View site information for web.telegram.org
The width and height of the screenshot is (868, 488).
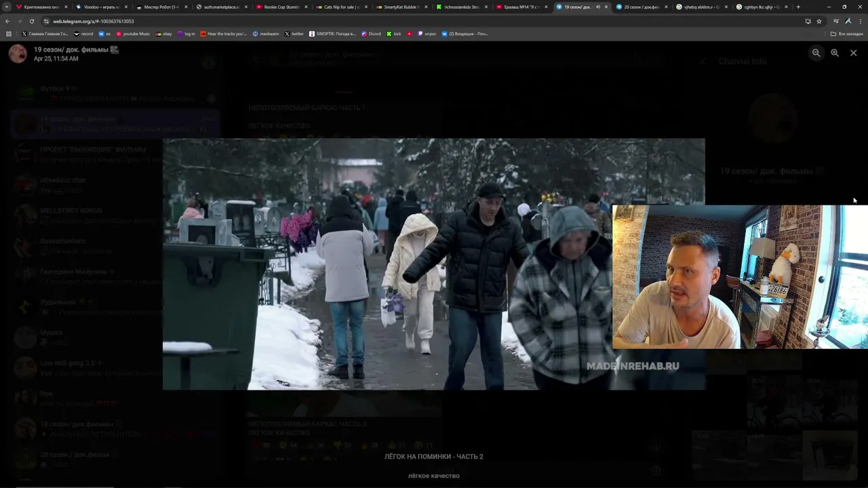coord(46,21)
